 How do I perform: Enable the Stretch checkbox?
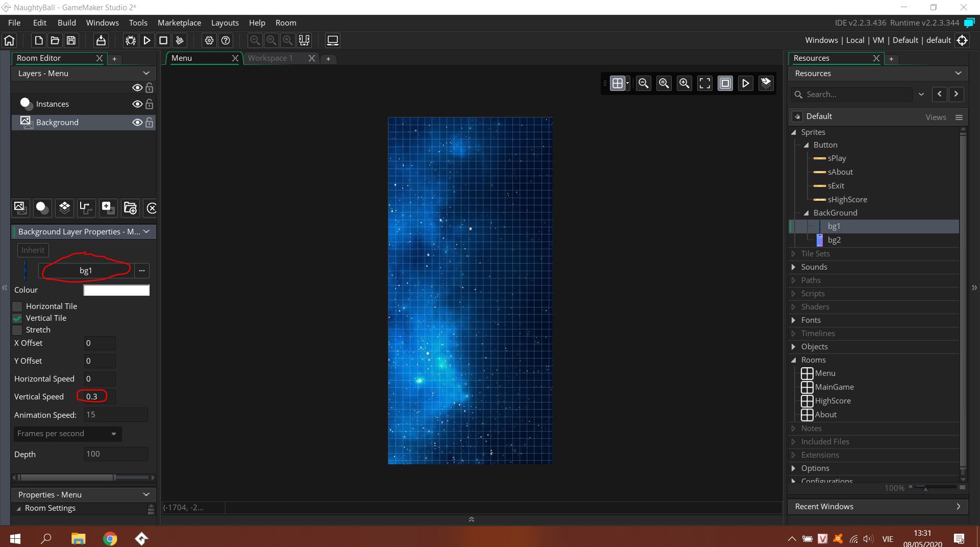pyautogui.click(x=17, y=330)
